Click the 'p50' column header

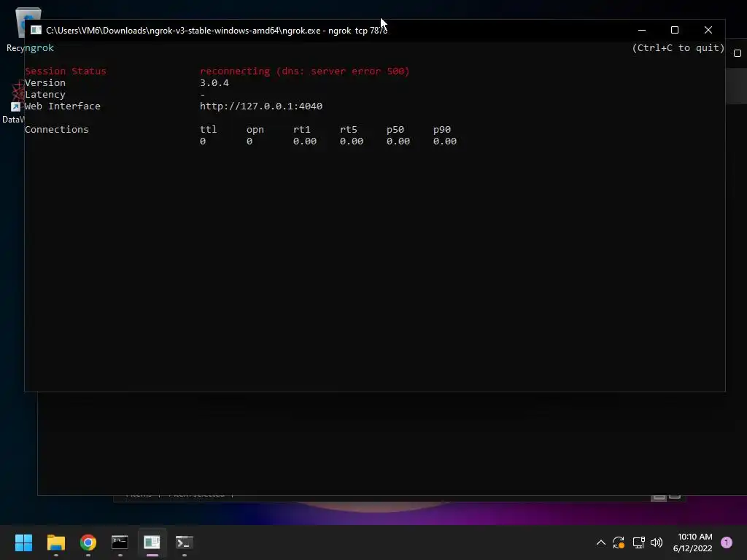pyautogui.click(x=395, y=130)
